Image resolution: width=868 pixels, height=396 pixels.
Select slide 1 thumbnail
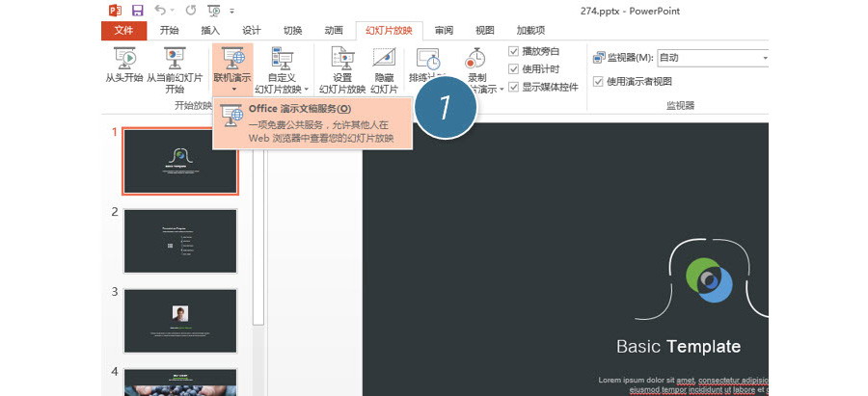tap(180, 162)
